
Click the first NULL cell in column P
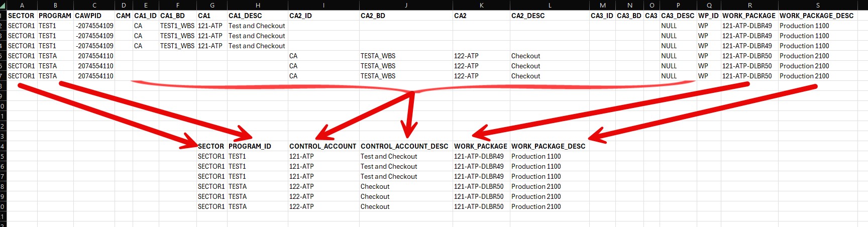point(678,26)
